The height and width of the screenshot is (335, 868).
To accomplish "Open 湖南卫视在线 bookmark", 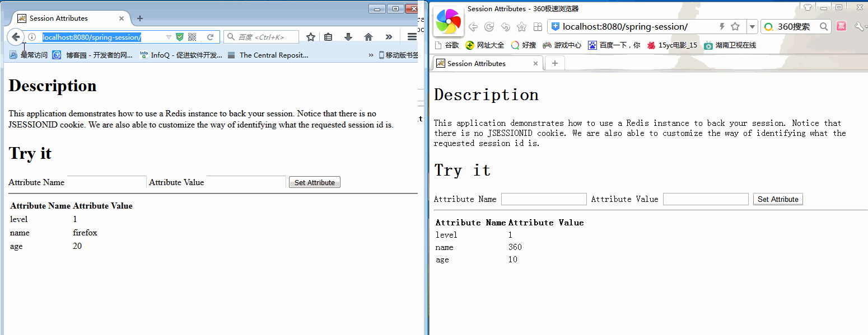I will 730,45.
